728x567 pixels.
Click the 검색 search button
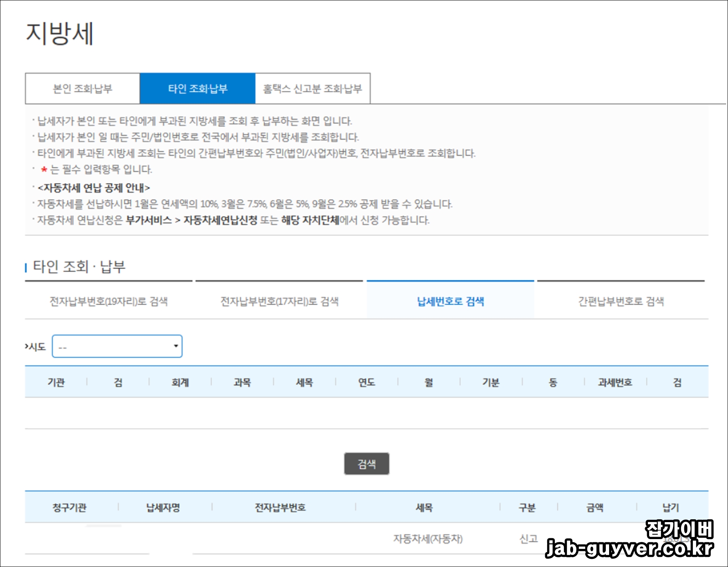coord(367,463)
